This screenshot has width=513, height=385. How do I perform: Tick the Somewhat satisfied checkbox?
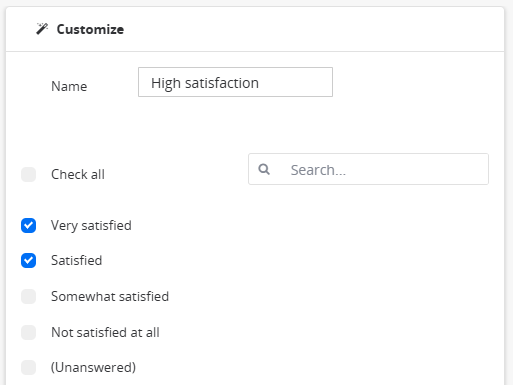tap(29, 296)
